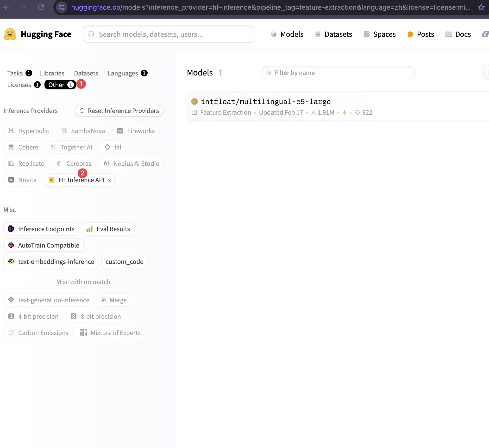Click the browser reload icon

[x=41, y=7]
